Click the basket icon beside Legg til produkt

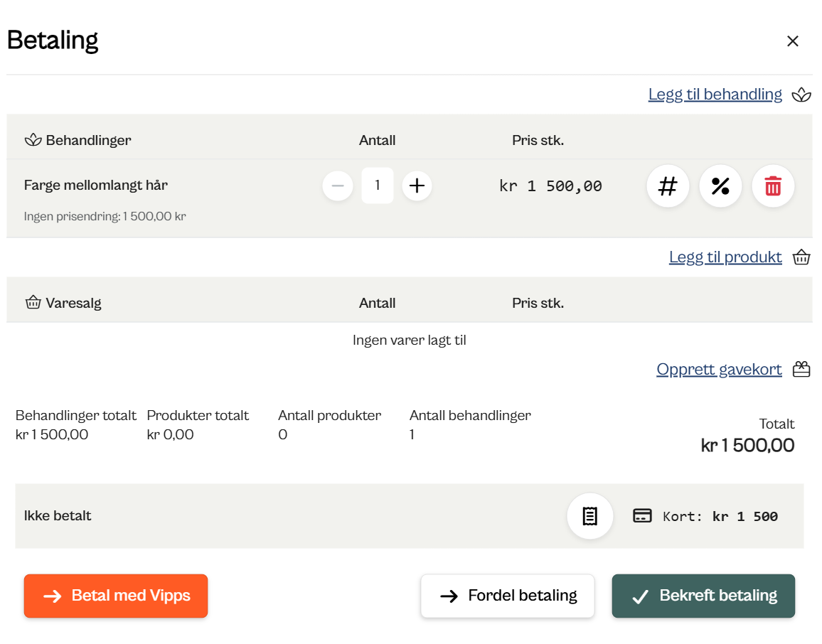click(801, 257)
